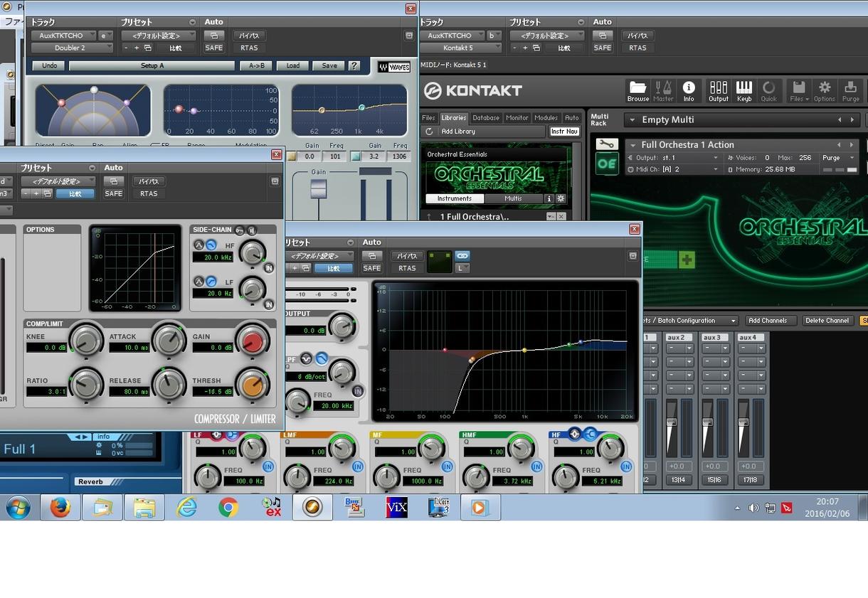Image resolution: width=868 pixels, height=598 pixels.
Task: Open the Batch Configuration dropdown in Kontakt outputs
Action: pyautogui.click(x=689, y=321)
